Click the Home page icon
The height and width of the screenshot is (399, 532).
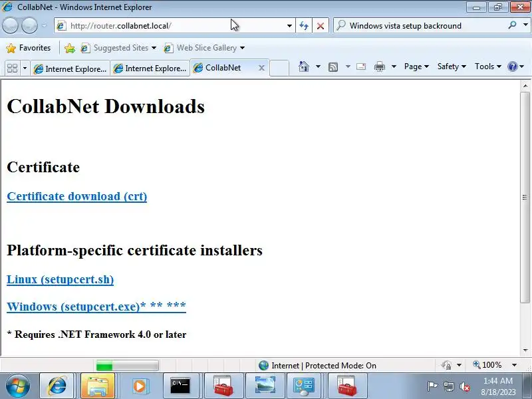click(x=304, y=66)
